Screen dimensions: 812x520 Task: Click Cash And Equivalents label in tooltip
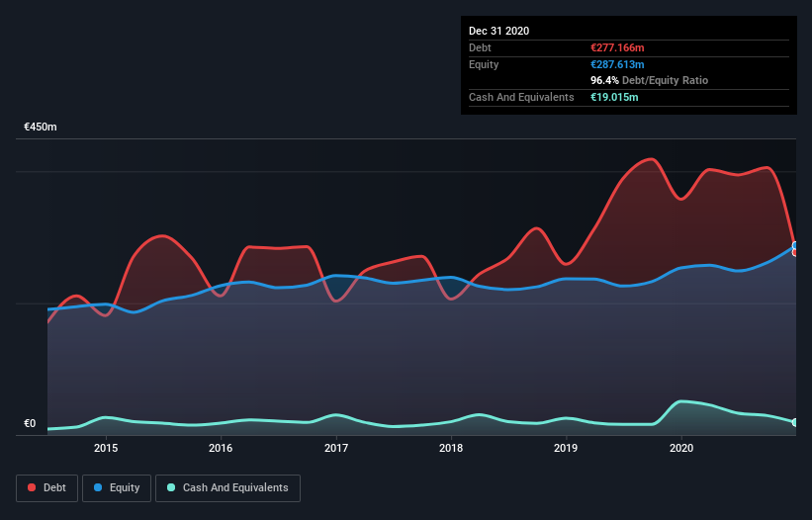(521, 97)
